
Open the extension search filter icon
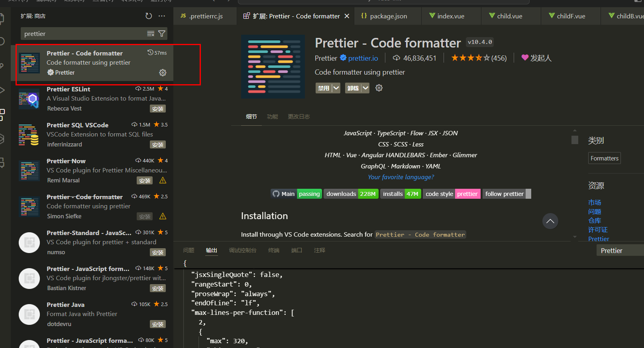162,34
